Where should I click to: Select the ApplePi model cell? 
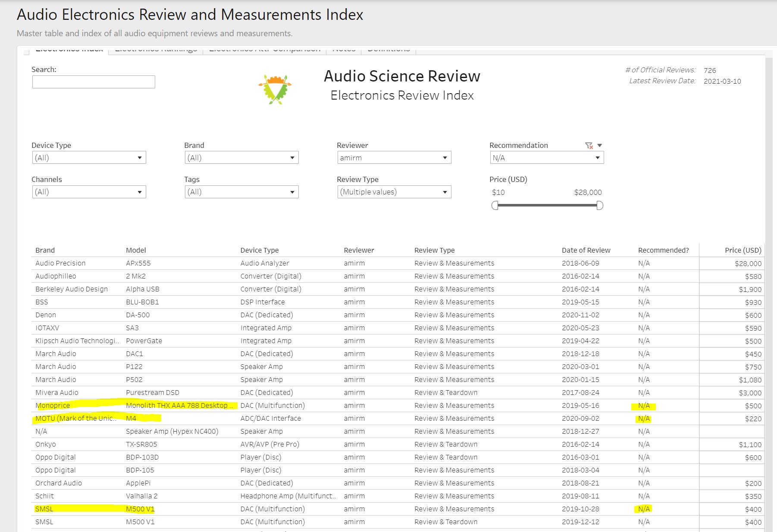pos(138,483)
